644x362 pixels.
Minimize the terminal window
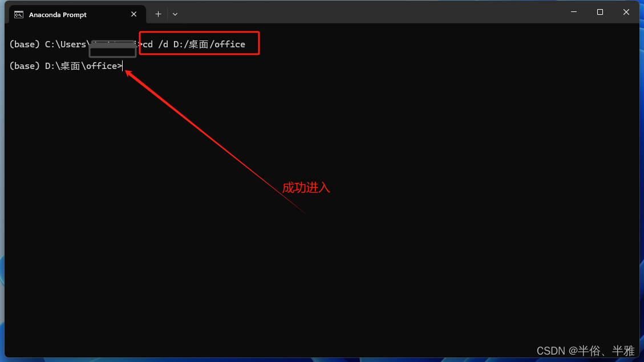[x=574, y=12]
